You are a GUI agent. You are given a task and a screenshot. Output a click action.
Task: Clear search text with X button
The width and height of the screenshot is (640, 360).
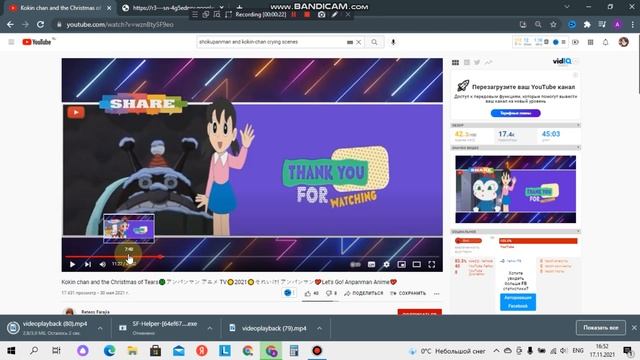point(358,42)
